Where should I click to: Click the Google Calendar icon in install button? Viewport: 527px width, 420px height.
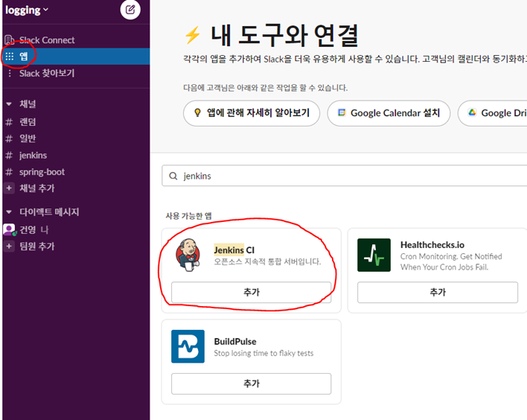point(342,112)
